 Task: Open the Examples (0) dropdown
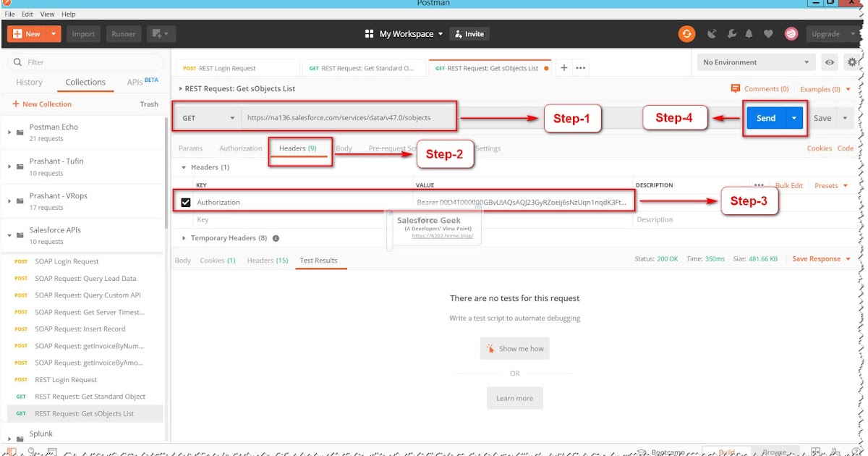825,89
